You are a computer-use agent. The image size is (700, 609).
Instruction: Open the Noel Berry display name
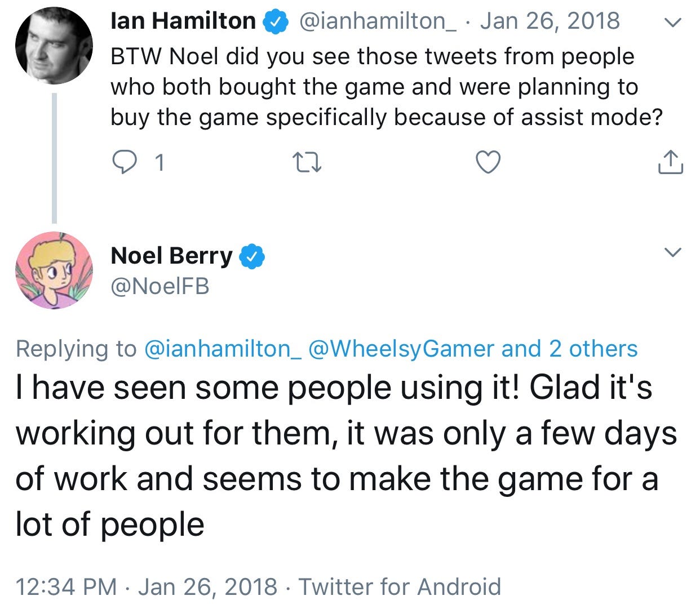171,256
